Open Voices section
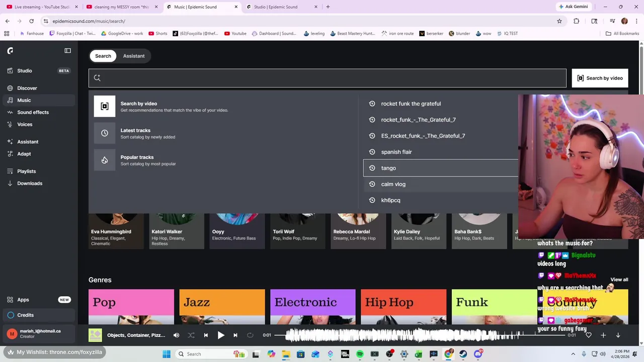 coord(39,124)
